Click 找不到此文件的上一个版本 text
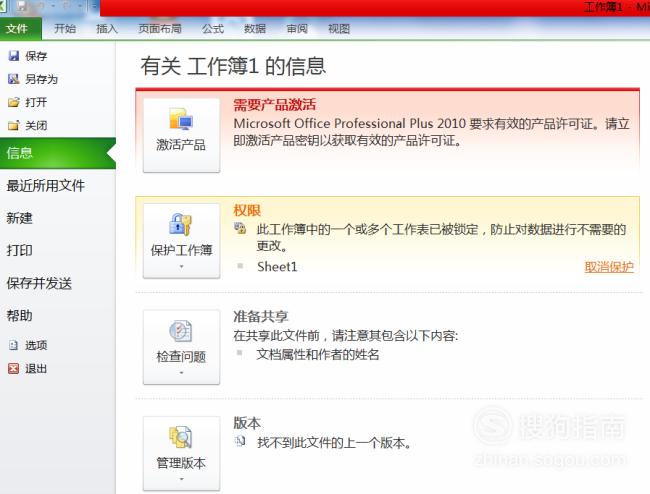The image size is (650, 494). point(334,443)
